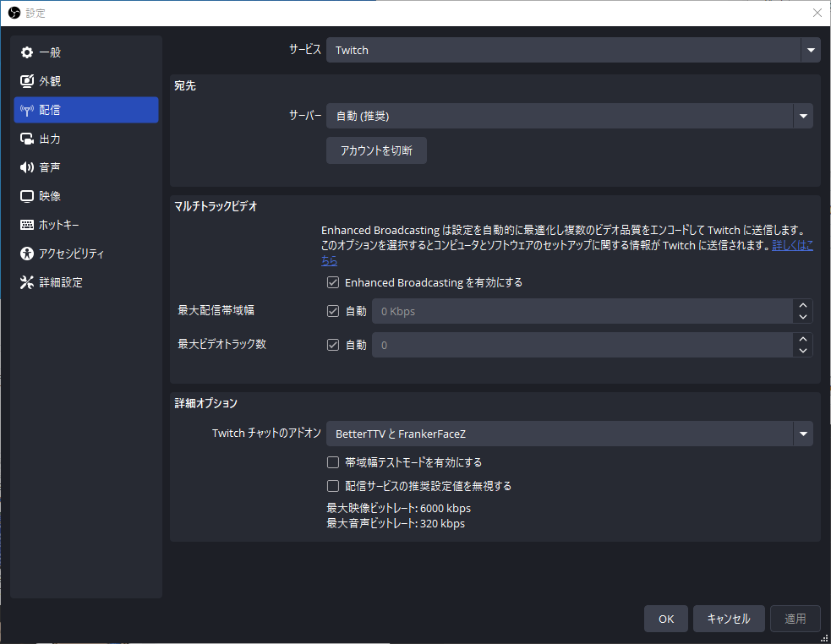Disable the Enhanced Broadcasting checkbox
831x644 pixels.
click(x=333, y=282)
